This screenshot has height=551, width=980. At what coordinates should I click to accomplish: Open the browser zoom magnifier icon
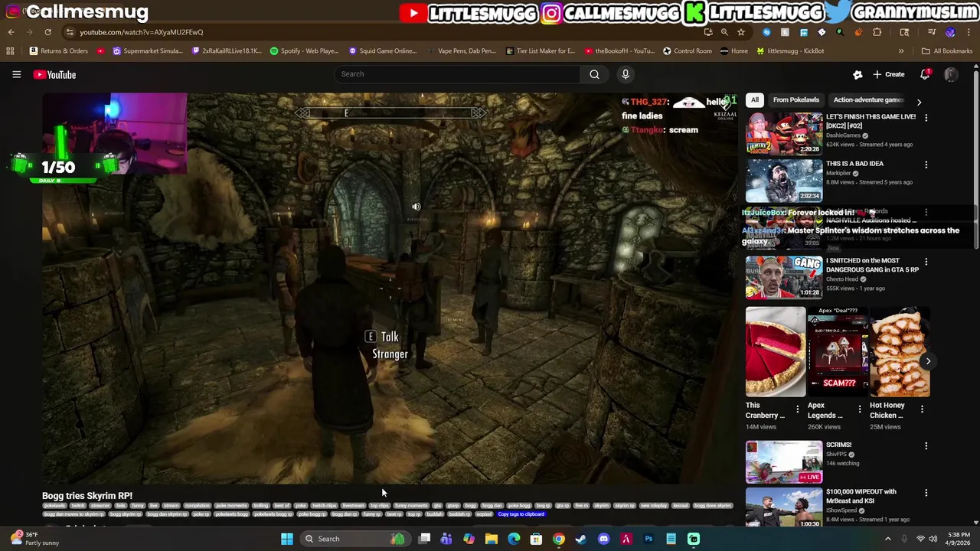click(x=724, y=32)
